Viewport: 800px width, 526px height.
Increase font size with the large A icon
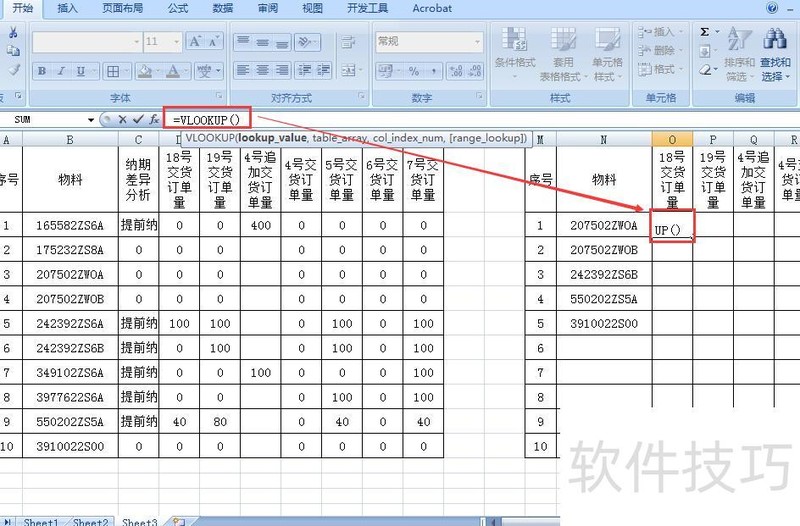tap(195, 41)
